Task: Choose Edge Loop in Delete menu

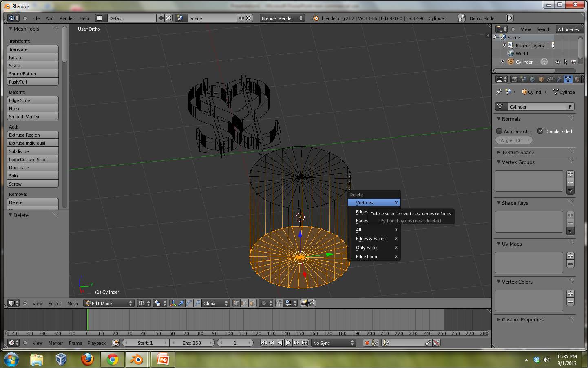Action: [x=374, y=257]
